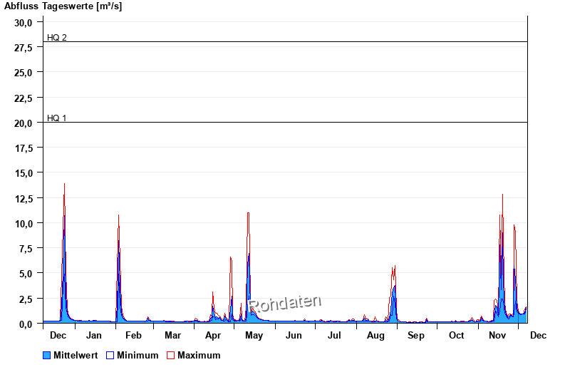
Task: Click the blue Mittelwert legend swatch
Action: pyautogui.click(x=47, y=355)
